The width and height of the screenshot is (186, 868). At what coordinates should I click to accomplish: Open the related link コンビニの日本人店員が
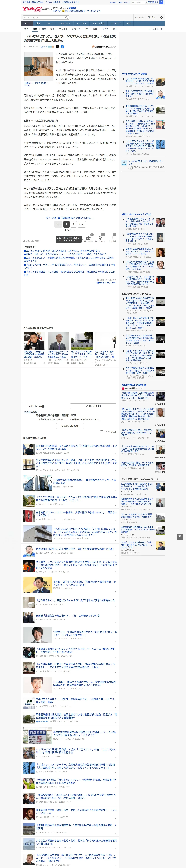(x=62, y=251)
